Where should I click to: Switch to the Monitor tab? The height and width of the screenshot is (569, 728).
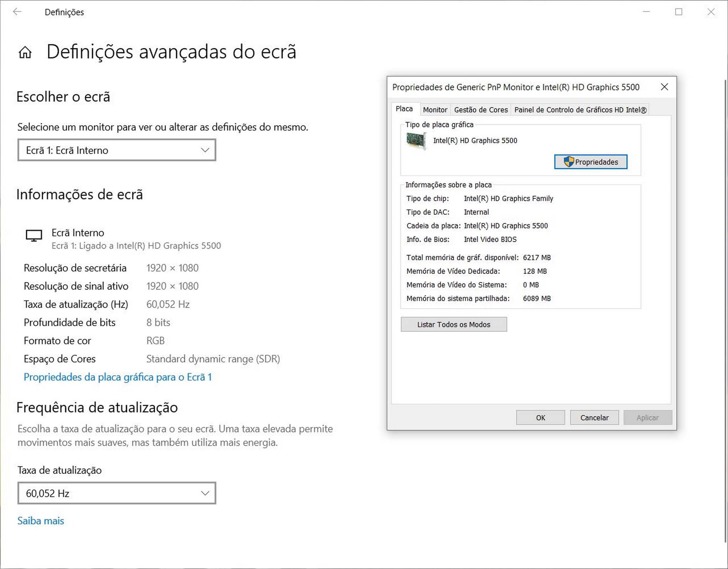[x=435, y=110]
